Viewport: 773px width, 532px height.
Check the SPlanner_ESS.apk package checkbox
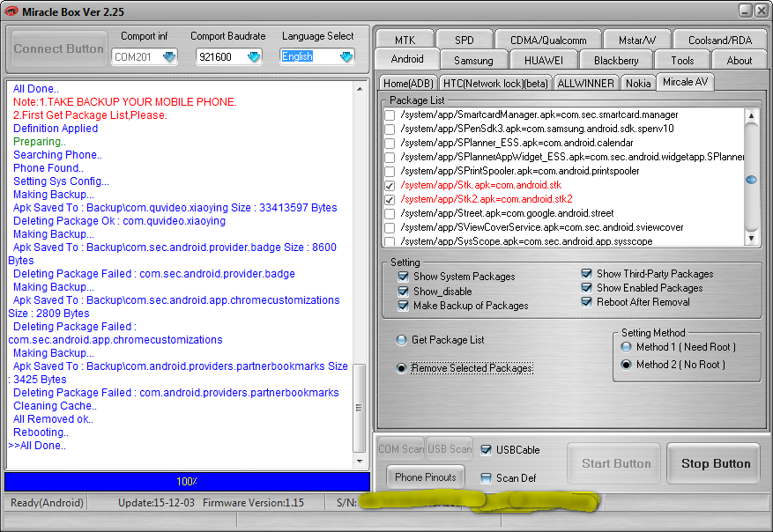(390, 144)
